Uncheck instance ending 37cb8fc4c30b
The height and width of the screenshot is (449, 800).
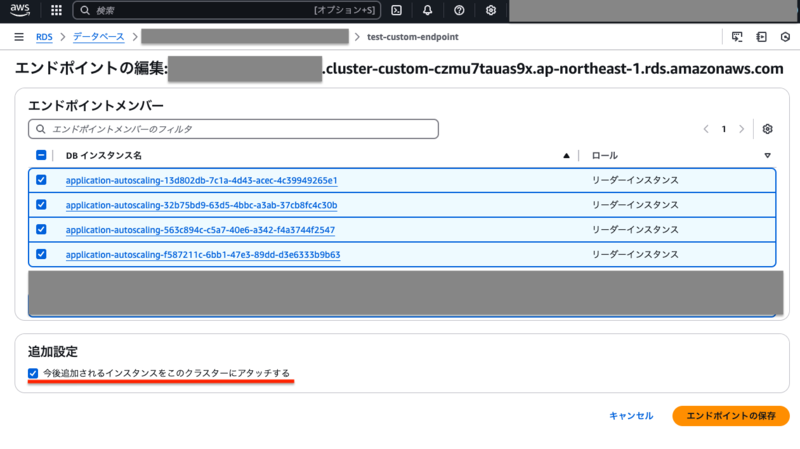click(41, 205)
